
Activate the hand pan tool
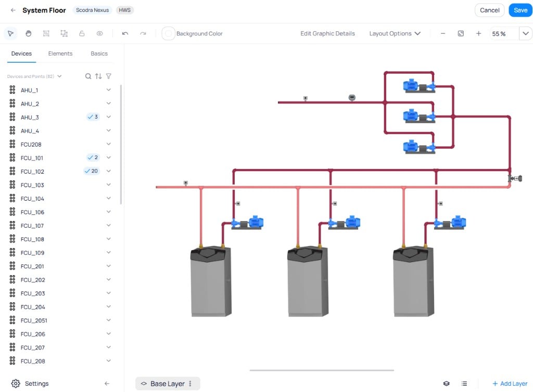(29, 34)
